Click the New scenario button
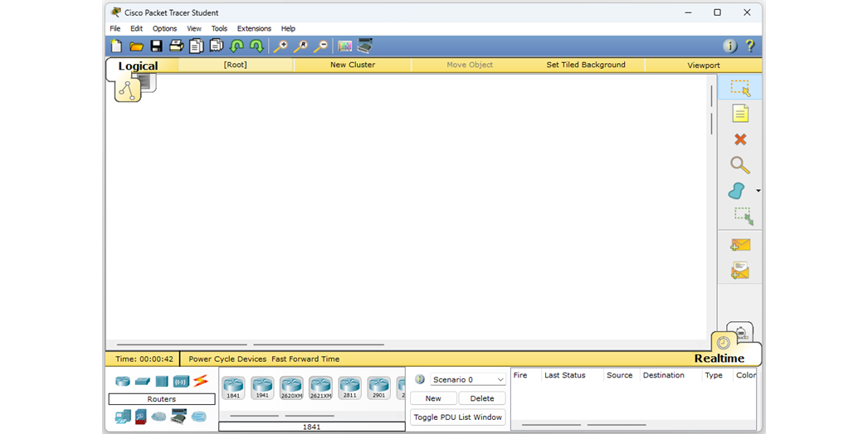868x434 pixels. pyautogui.click(x=433, y=398)
